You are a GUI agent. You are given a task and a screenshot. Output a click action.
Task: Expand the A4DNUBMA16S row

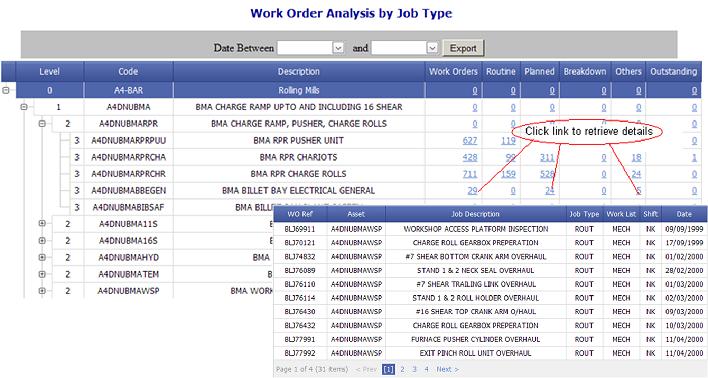(42, 241)
